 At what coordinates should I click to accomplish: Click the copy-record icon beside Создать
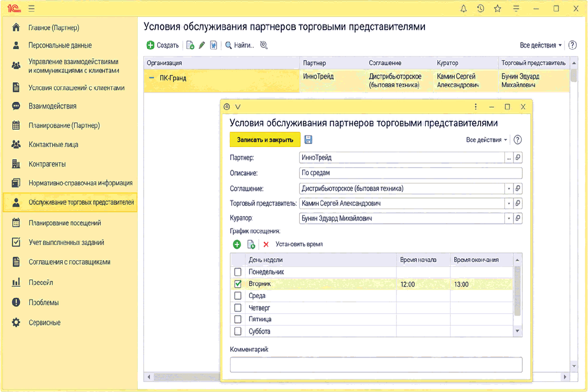click(191, 45)
